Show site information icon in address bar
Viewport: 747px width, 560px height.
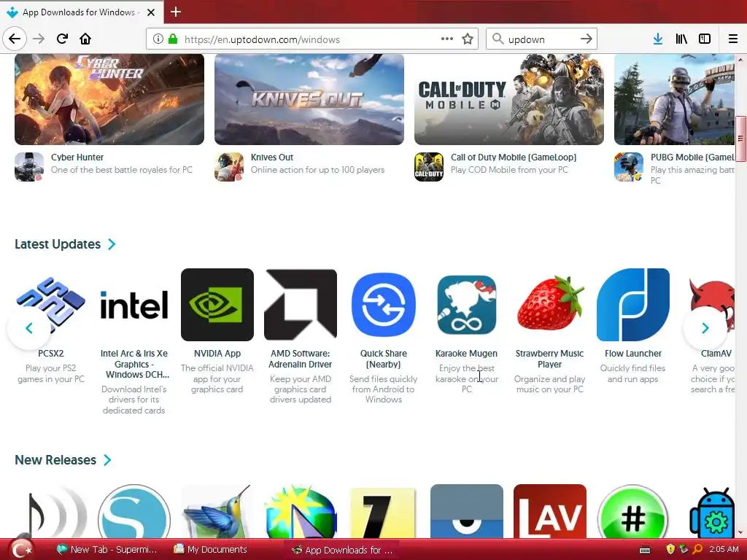pyautogui.click(x=158, y=39)
